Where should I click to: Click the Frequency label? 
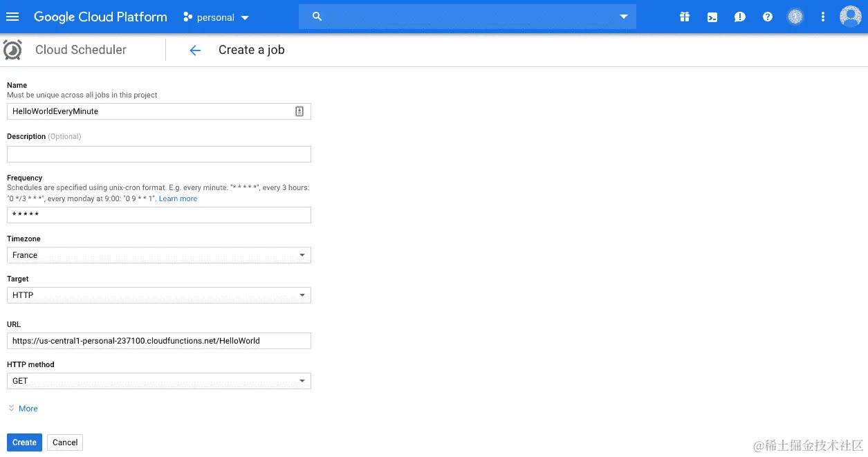click(25, 178)
